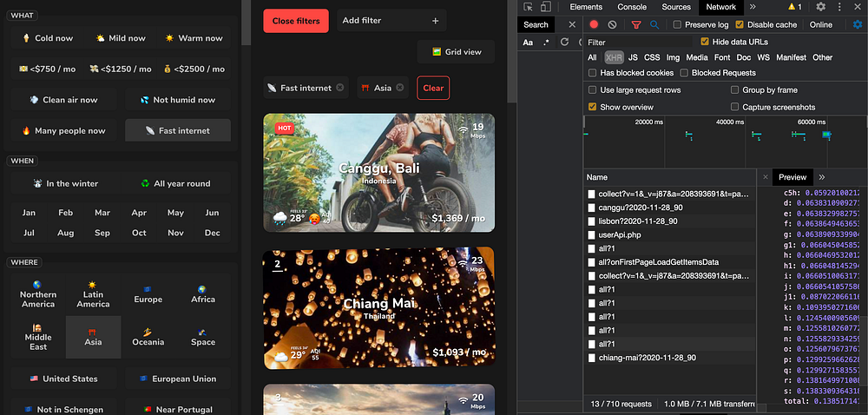Open DevTools three-dot menu
The height and width of the screenshot is (415, 868).
[x=839, y=7]
